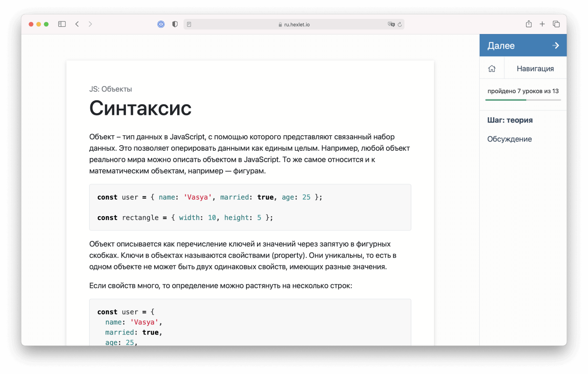Open the Share icon in toolbar
Viewport: 588px width, 374px height.
click(529, 24)
